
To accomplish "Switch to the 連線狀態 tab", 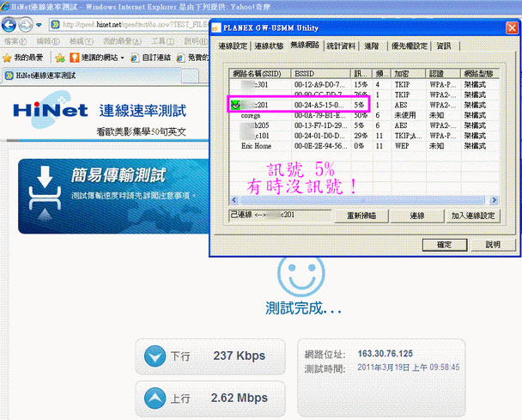I will coord(269,46).
